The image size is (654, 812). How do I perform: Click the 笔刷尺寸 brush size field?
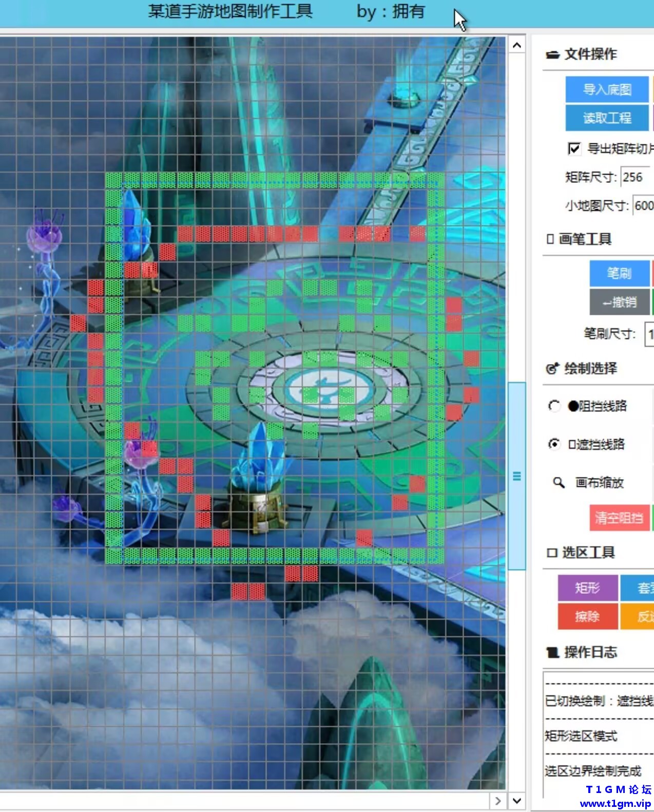tap(649, 335)
